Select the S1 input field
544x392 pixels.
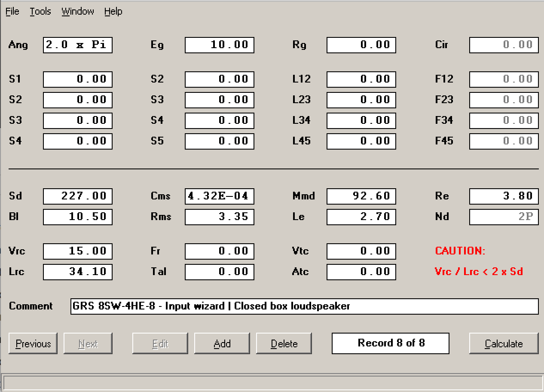click(x=78, y=80)
